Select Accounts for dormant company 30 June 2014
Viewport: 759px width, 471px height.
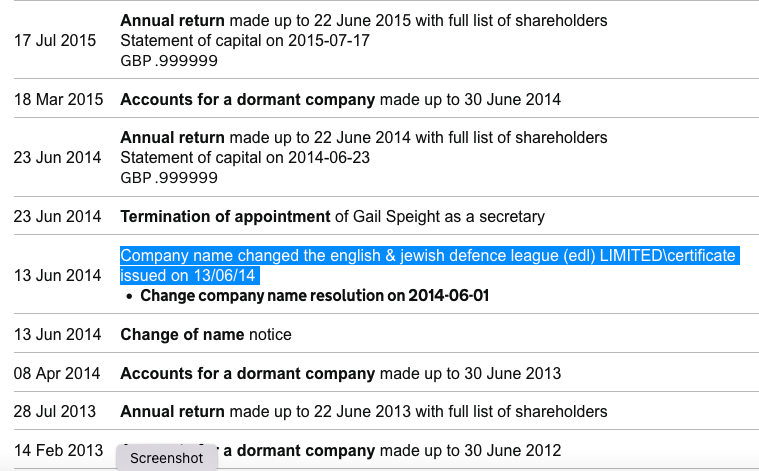coord(340,100)
